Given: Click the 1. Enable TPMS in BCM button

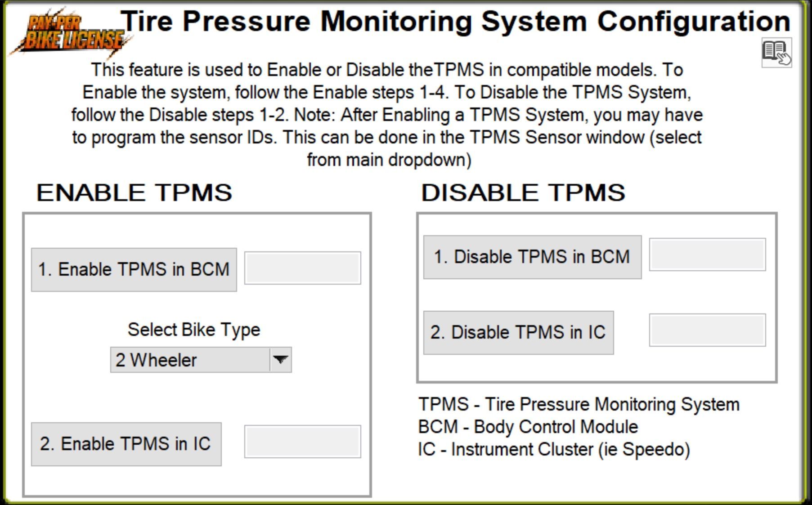Looking at the screenshot, I should click(x=134, y=269).
